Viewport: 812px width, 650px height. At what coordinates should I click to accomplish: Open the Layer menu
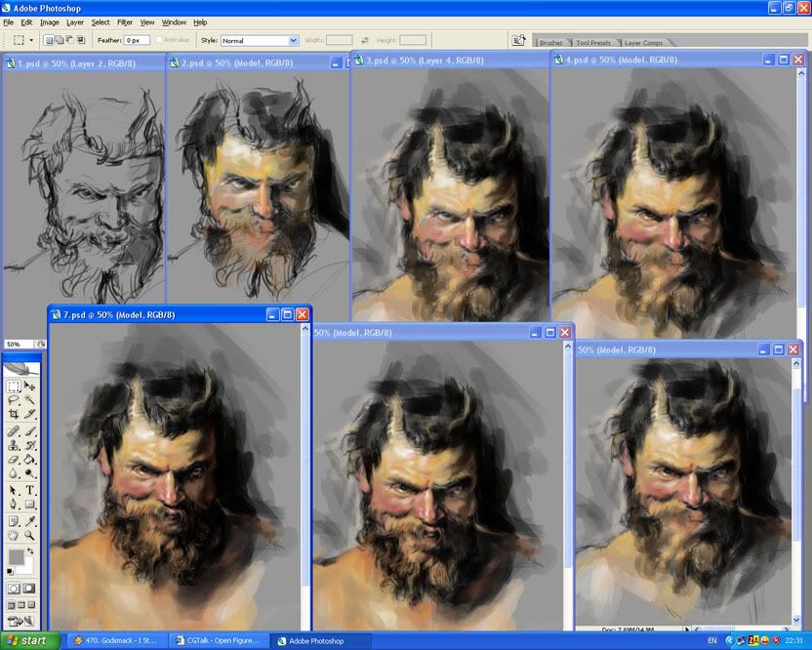pyautogui.click(x=75, y=21)
